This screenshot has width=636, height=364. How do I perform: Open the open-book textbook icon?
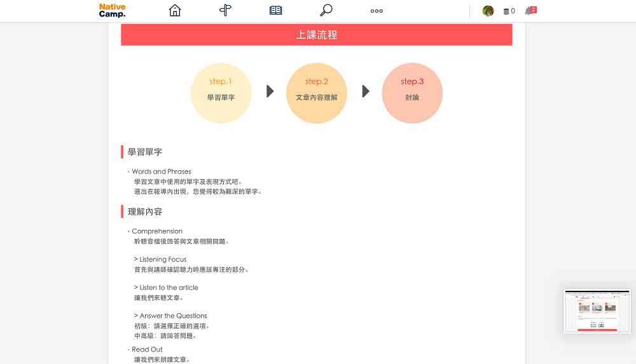coord(276,11)
